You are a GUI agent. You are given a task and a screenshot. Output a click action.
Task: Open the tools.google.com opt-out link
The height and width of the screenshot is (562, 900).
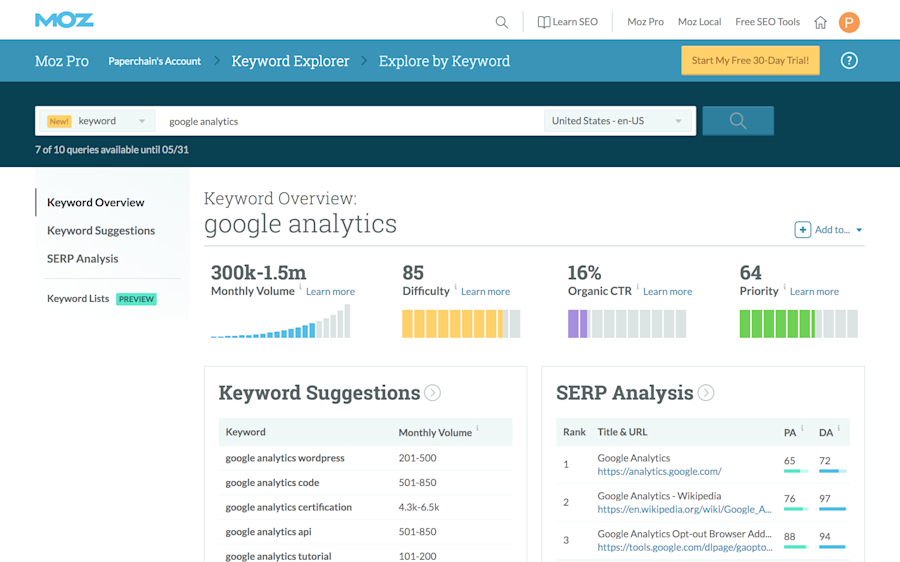click(x=685, y=547)
